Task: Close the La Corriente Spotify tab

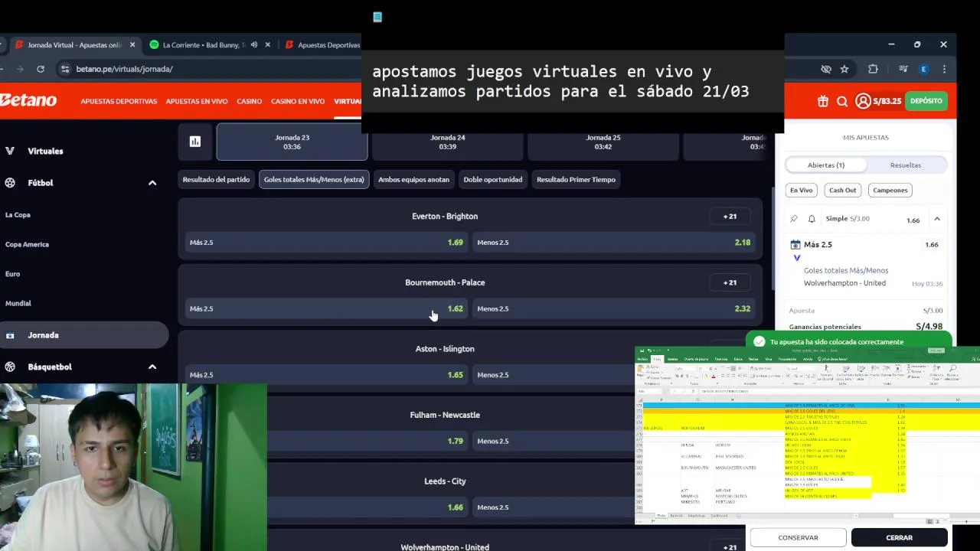Action: (268, 45)
